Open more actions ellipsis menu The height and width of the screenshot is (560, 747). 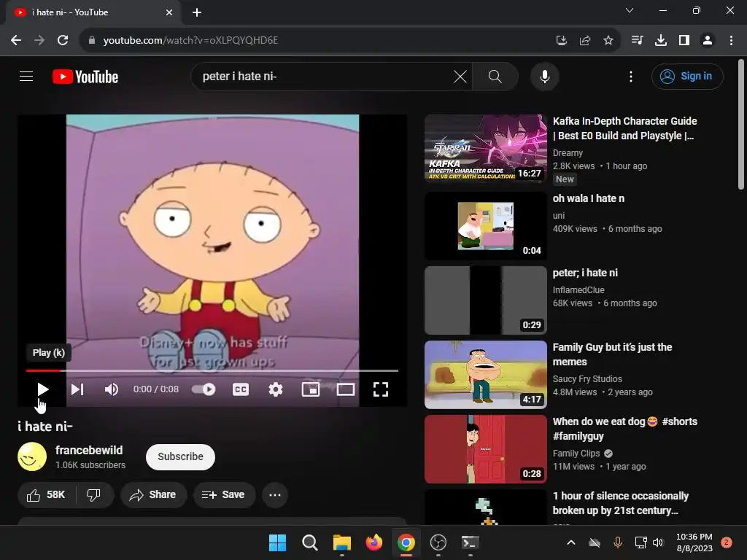(x=275, y=495)
